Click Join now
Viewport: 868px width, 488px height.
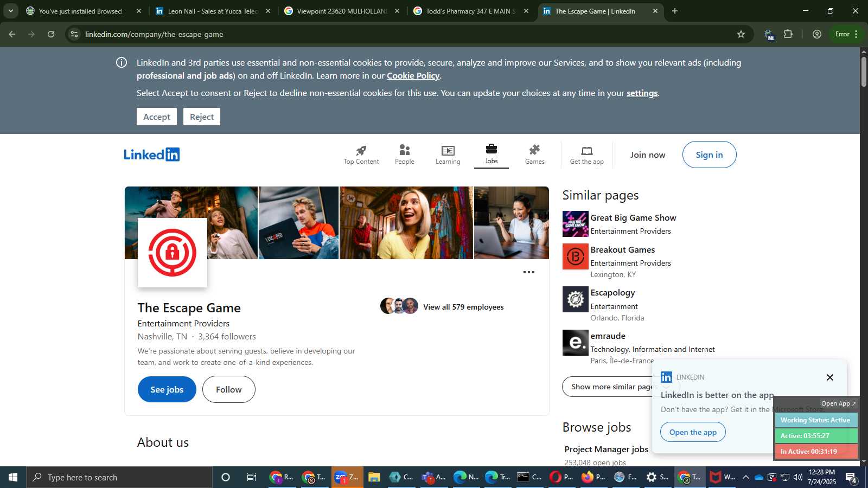pyautogui.click(x=648, y=155)
